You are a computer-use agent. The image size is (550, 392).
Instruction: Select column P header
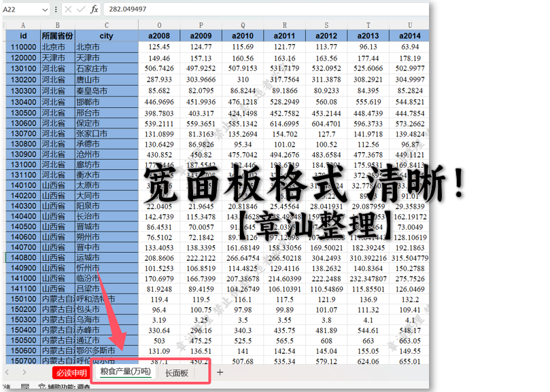[x=201, y=25]
